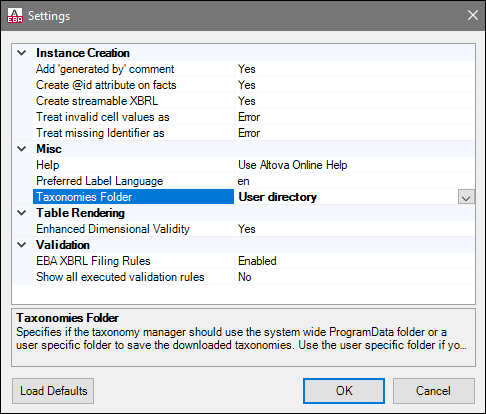Click the EBA app icon in title bar
Screen dimensions: 486x414
tap(15, 16)
